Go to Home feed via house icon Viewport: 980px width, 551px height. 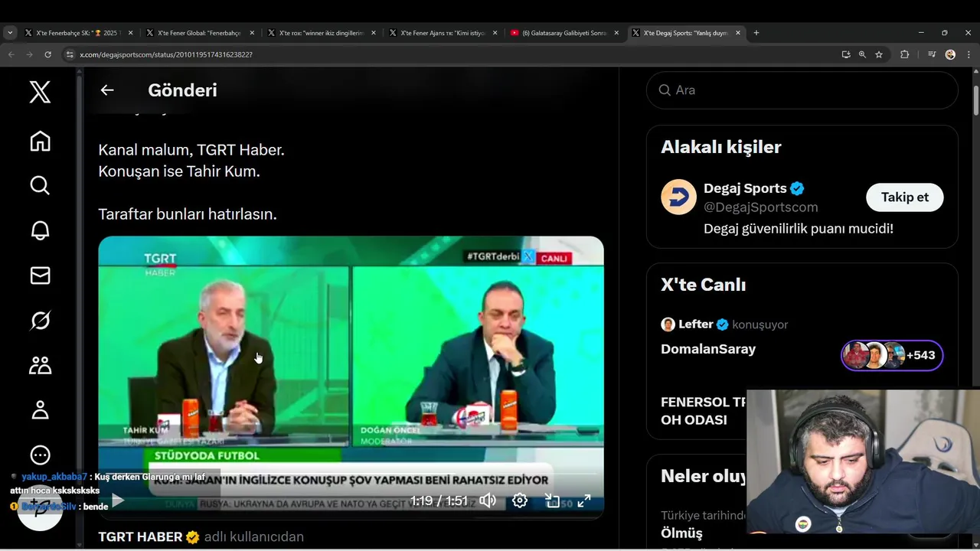40,142
